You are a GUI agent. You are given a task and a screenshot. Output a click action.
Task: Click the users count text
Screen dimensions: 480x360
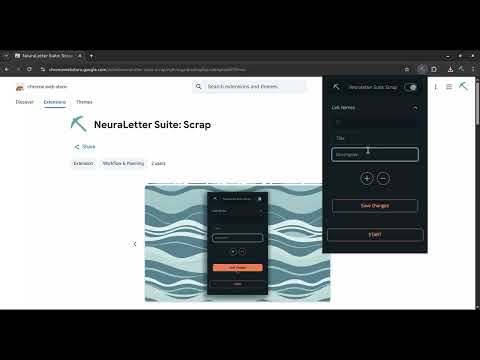(x=158, y=163)
